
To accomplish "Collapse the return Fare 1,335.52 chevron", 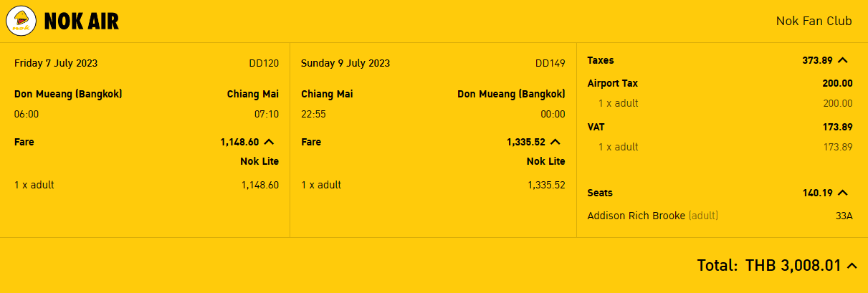I will (556, 142).
